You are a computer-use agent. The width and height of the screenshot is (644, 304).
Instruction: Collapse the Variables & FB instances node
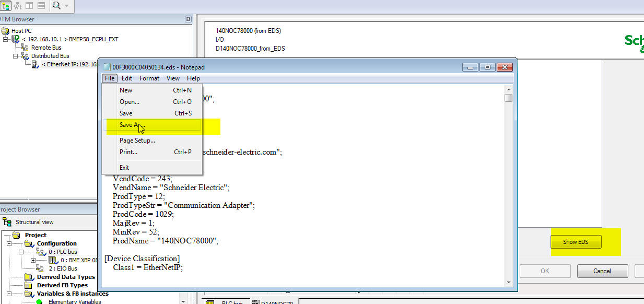(9, 294)
